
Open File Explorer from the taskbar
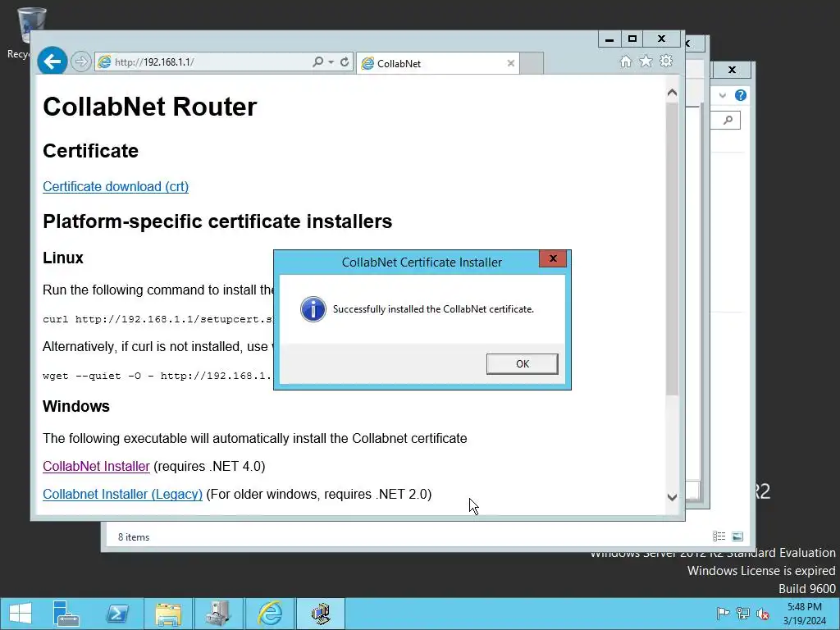tap(168, 614)
